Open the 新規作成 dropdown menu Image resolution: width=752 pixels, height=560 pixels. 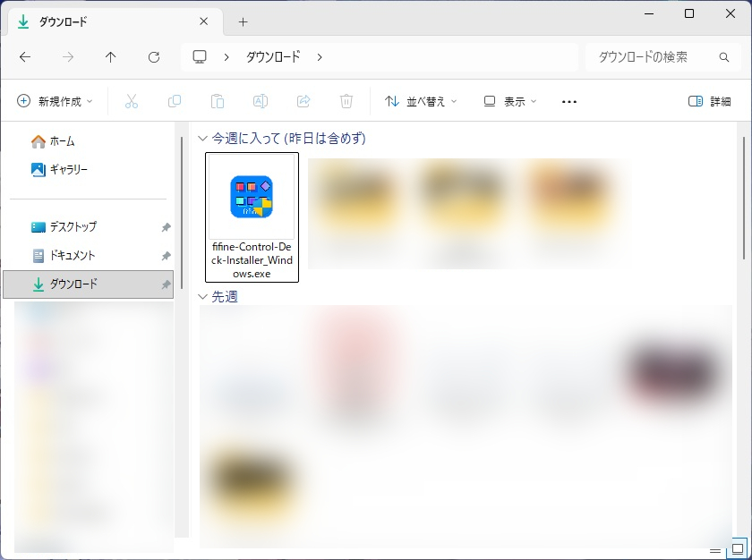click(55, 102)
